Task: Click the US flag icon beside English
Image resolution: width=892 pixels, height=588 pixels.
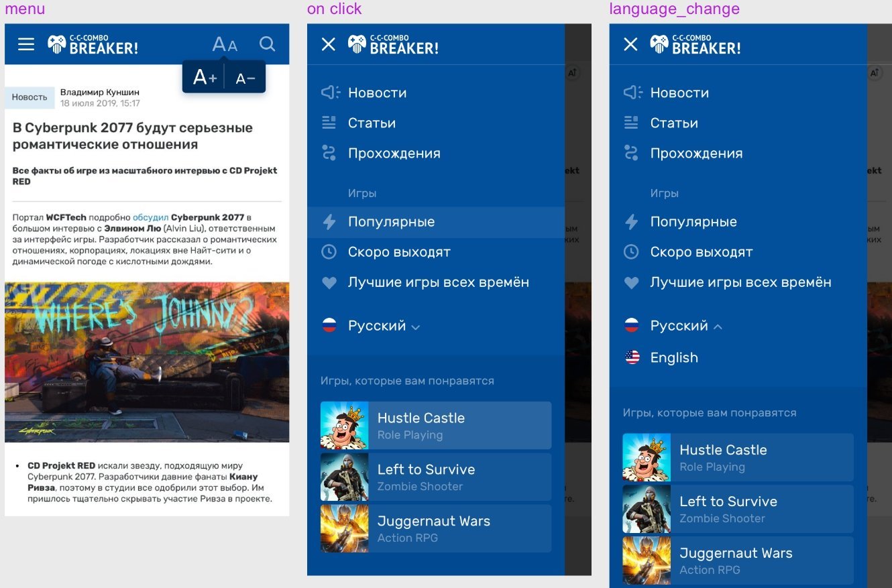Action: pos(632,357)
